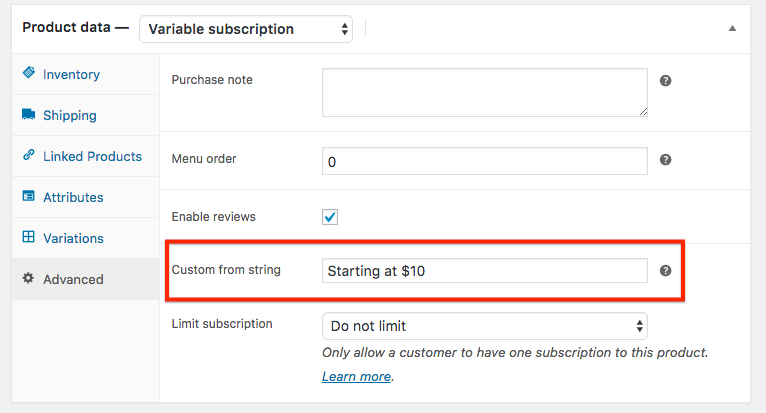Click the Attributes list icon
Screen dimensions: 766x413
(x=29, y=196)
